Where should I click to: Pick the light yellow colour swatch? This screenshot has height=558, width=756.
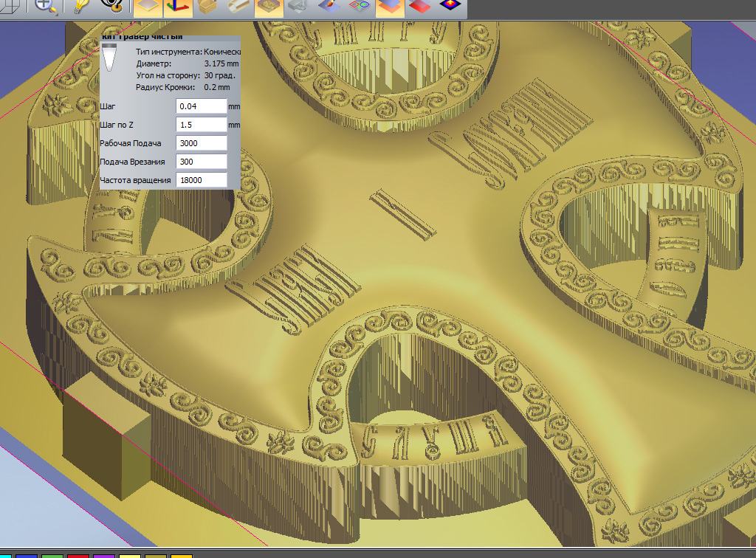pos(130,556)
